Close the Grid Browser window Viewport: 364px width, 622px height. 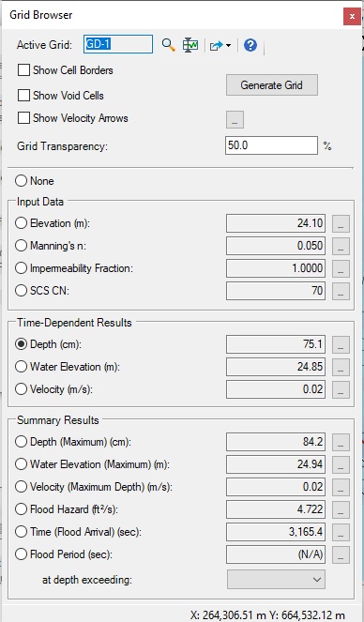[352, 16]
